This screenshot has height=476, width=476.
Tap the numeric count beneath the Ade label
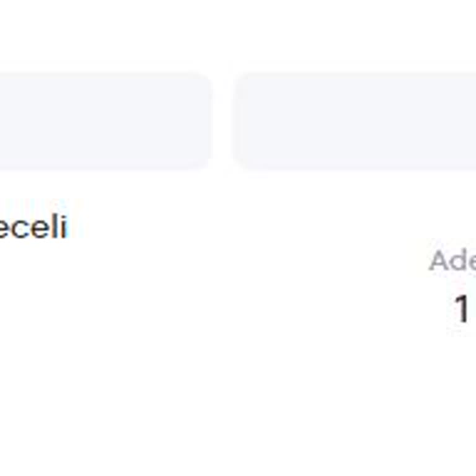click(461, 309)
